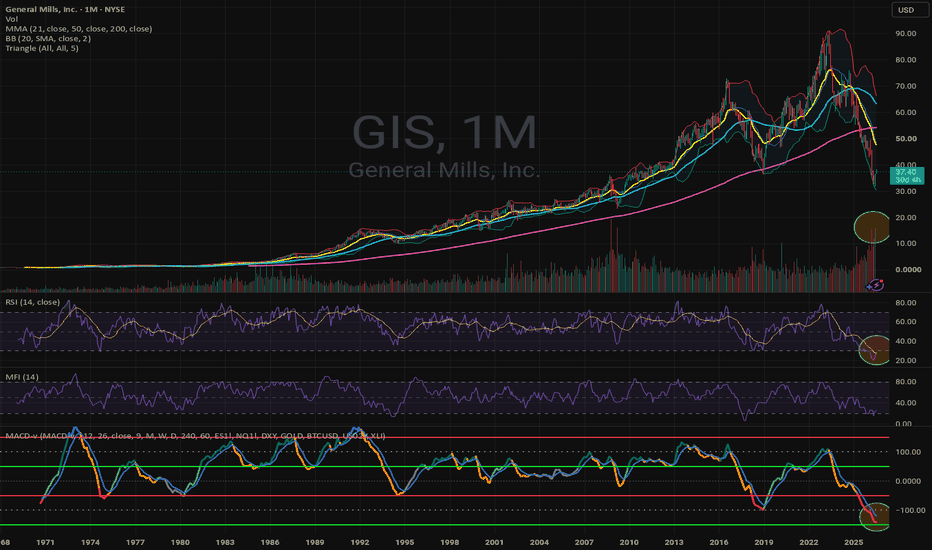Click the RSI (14, close) pane label
The height and width of the screenshot is (550, 932).
click(33, 302)
